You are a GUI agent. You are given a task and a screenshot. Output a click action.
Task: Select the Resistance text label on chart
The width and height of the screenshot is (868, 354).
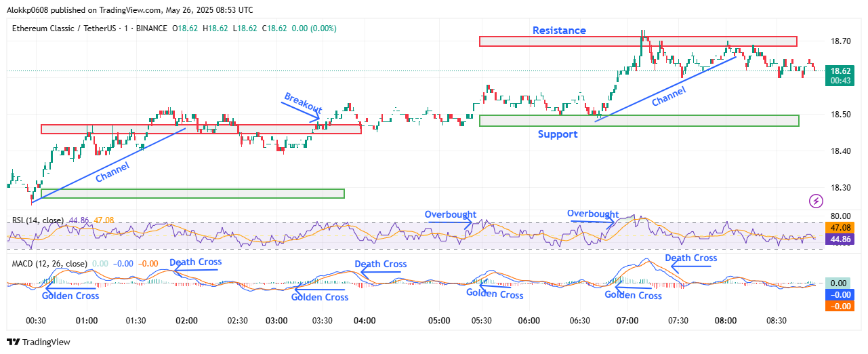559,31
